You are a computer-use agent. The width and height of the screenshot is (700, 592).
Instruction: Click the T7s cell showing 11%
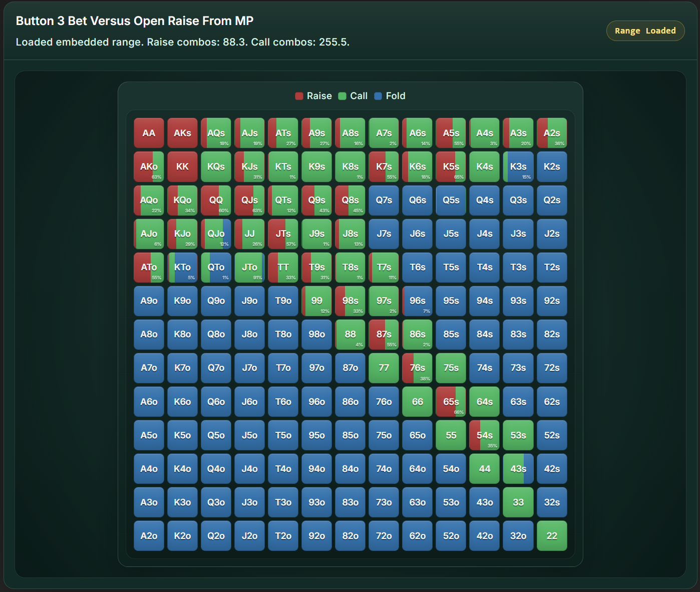click(384, 267)
